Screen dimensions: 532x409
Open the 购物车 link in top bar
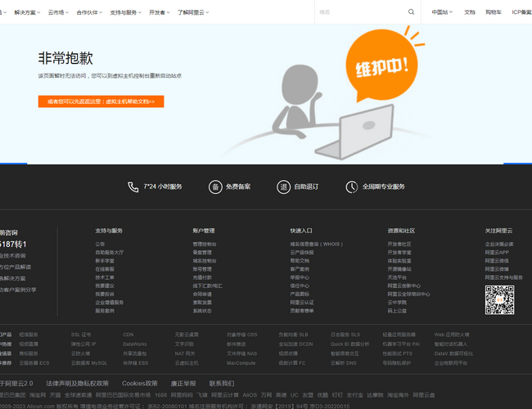[x=494, y=12]
